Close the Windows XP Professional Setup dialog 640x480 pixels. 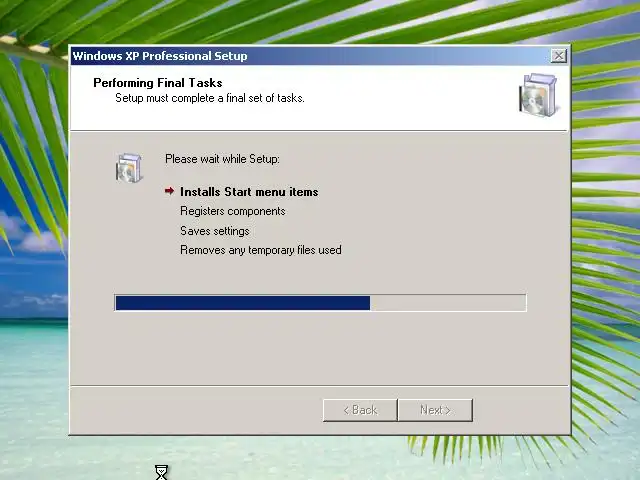coord(558,56)
